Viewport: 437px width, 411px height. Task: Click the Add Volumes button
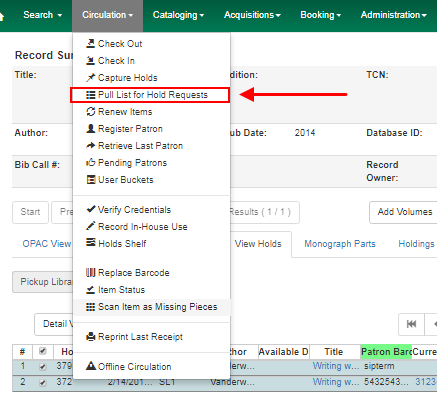pos(405,212)
